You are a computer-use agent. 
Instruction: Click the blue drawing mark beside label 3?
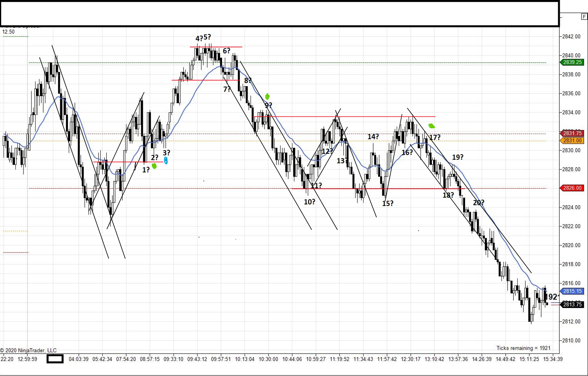(x=166, y=161)
